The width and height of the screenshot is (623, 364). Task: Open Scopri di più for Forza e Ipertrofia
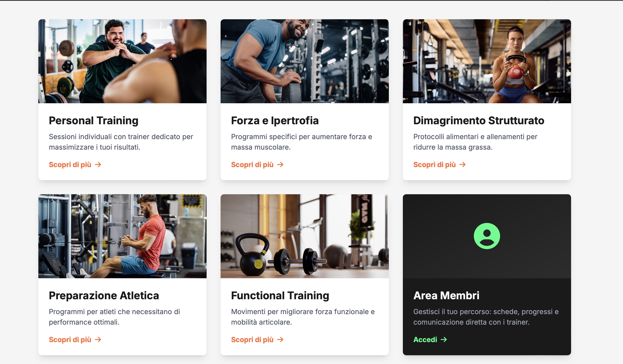coord(257,164)
